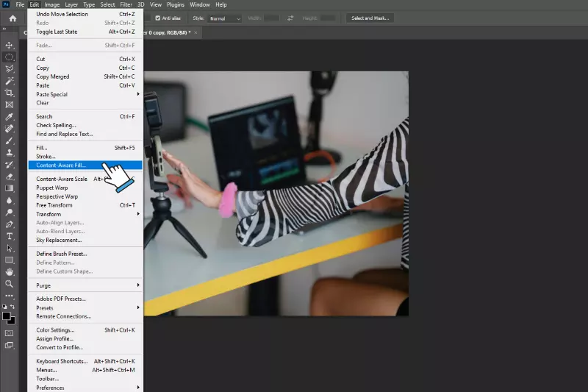Choose Fill... menu entry
The image size is (588, 392).
coord(85,148)
